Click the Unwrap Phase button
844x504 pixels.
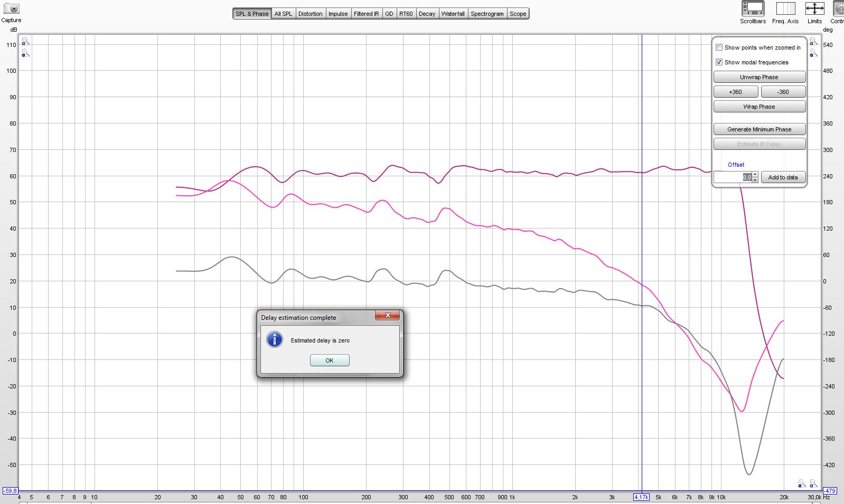(x=759, y=77)
